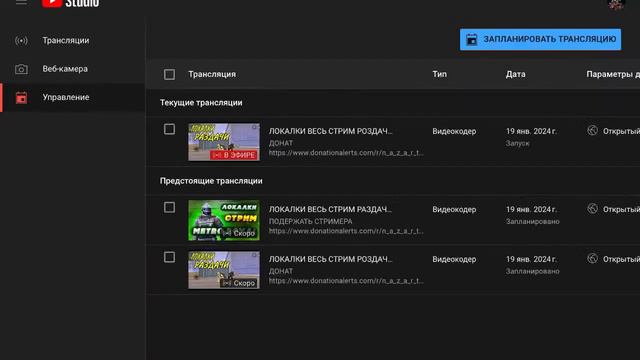Click the Предстоящие трансляции section heading
The height and width of the screenshot is (360, 640).
pos(211,181)
